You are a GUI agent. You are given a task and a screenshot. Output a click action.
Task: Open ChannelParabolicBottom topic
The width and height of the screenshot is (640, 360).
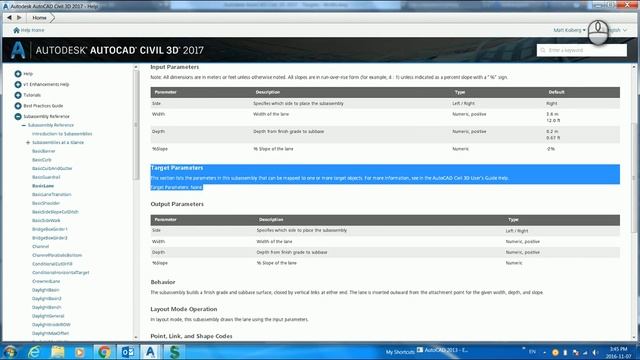[57, 255]
